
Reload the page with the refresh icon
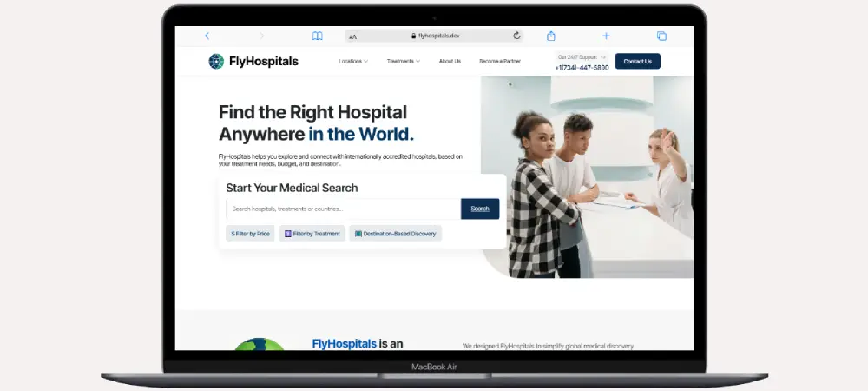click(x=516, y=36)
